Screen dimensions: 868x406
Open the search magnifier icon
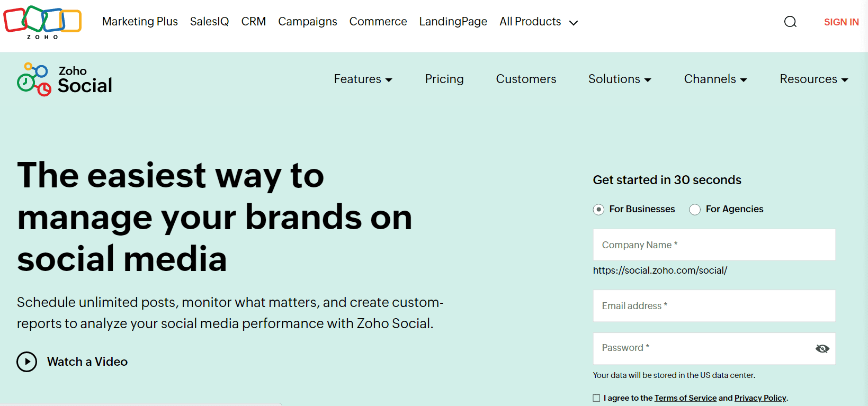[790, 22]
